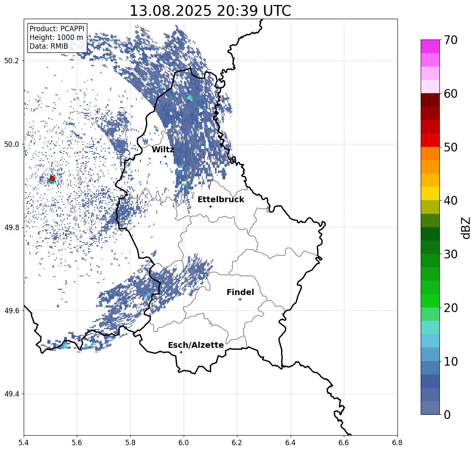
Task: Click the 50.0 latitude axis label
Action: [x=12, y=144]
